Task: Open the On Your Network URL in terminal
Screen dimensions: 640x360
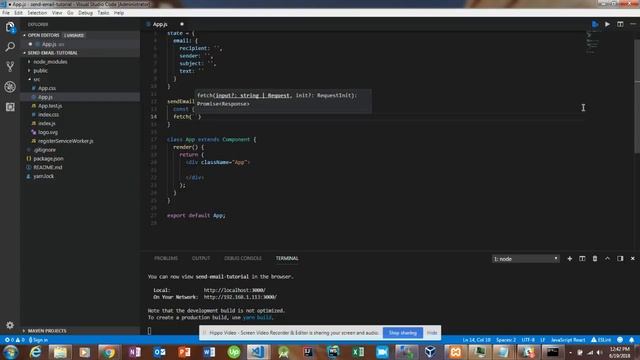Action: (240, 297)
